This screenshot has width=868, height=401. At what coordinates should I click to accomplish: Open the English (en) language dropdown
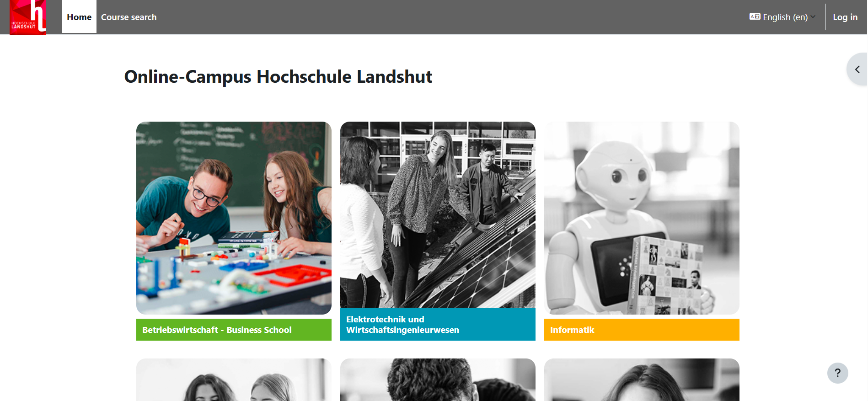(782, 17)
